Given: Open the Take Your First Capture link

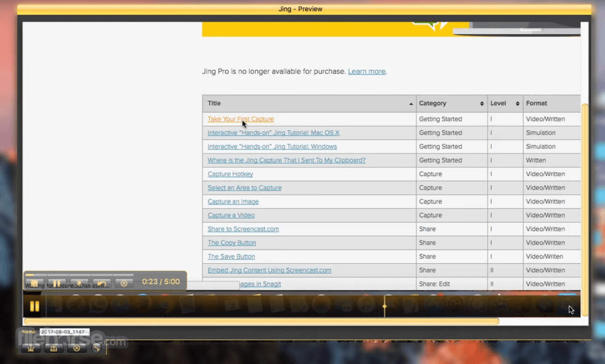Looking at the screenshot, I should click(x=241, y=119).
